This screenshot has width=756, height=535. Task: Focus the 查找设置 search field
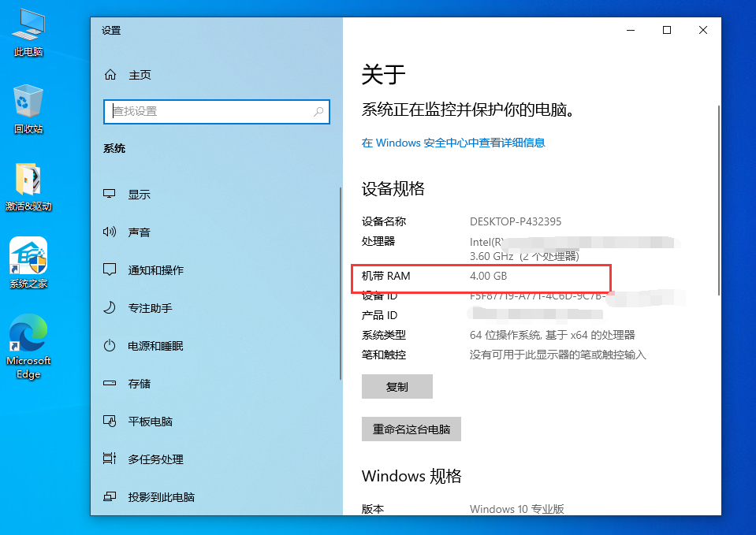pyautogui.click(x=217, y=112)
